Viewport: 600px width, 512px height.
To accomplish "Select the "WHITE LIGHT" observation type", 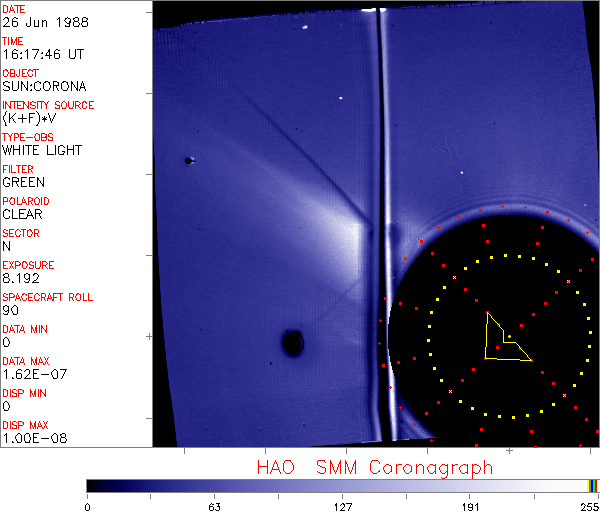I will tap(41, 150).
